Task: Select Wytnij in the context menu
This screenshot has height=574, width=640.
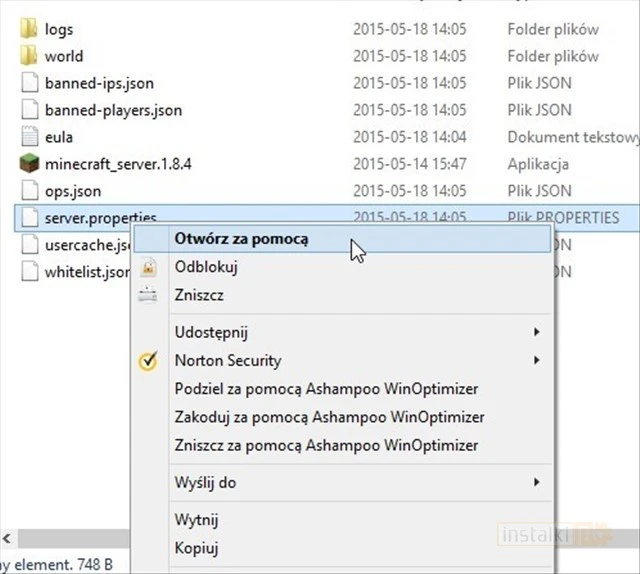Action: (197, 520)
